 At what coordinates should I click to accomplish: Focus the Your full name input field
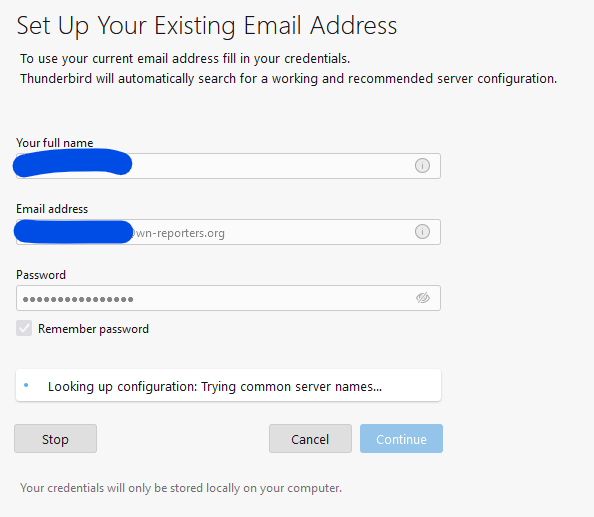coord(228,166)
